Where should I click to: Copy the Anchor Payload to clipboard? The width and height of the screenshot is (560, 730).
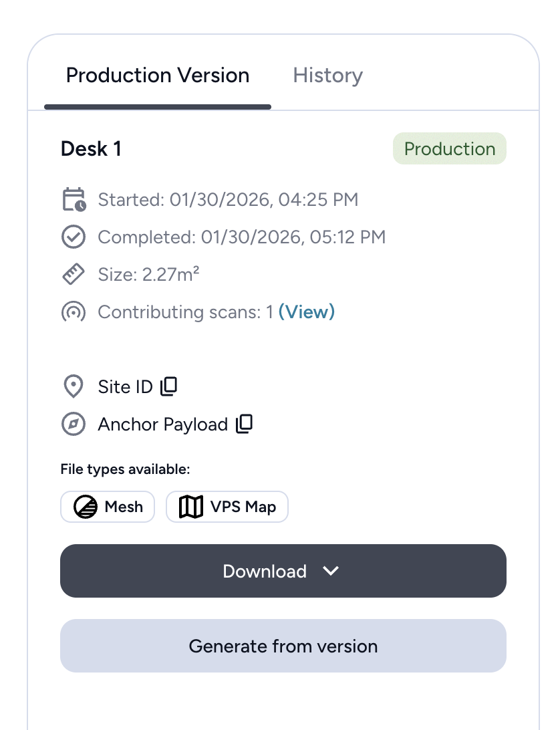pos(245,424)
